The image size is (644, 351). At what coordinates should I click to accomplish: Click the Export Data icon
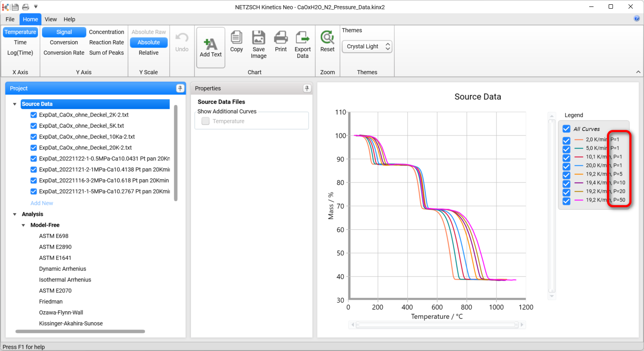coord(302,38)
